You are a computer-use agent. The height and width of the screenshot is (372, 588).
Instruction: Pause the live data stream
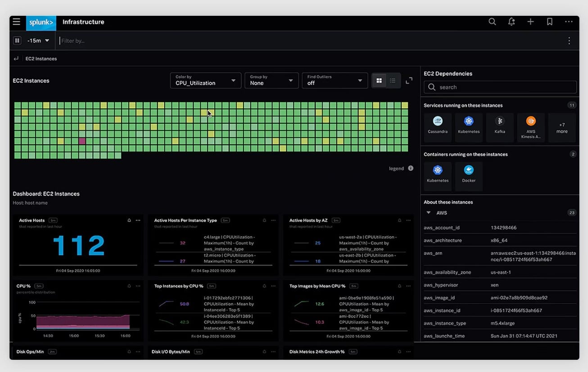pyautogui.click(x=17, y=40)
